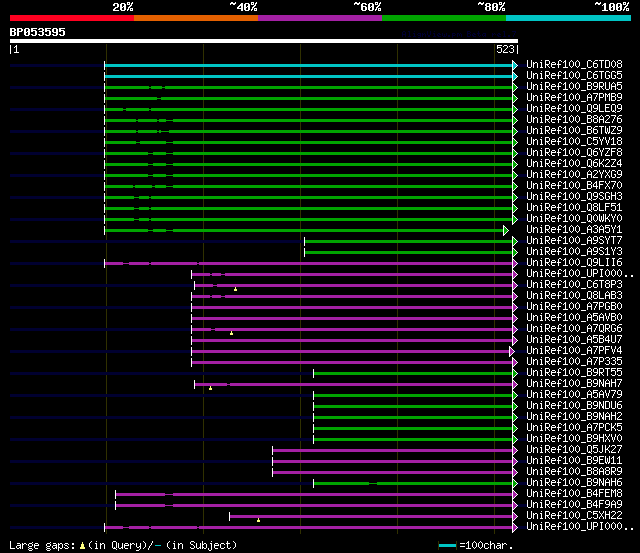
Task: Click the purple alignment bar for Q5JK27
Action: pyautogui.click(x=393, y=451)
